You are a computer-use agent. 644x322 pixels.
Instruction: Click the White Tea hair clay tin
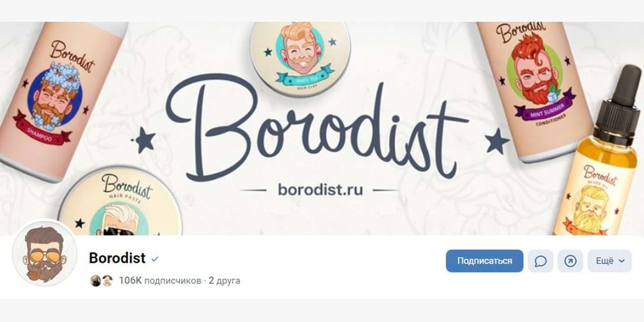coord(300,57)
